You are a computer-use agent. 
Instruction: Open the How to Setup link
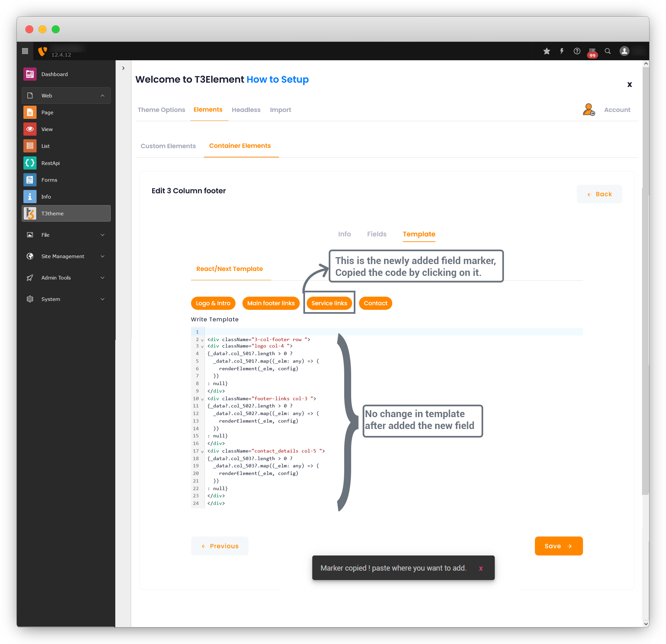click(277, 79)
